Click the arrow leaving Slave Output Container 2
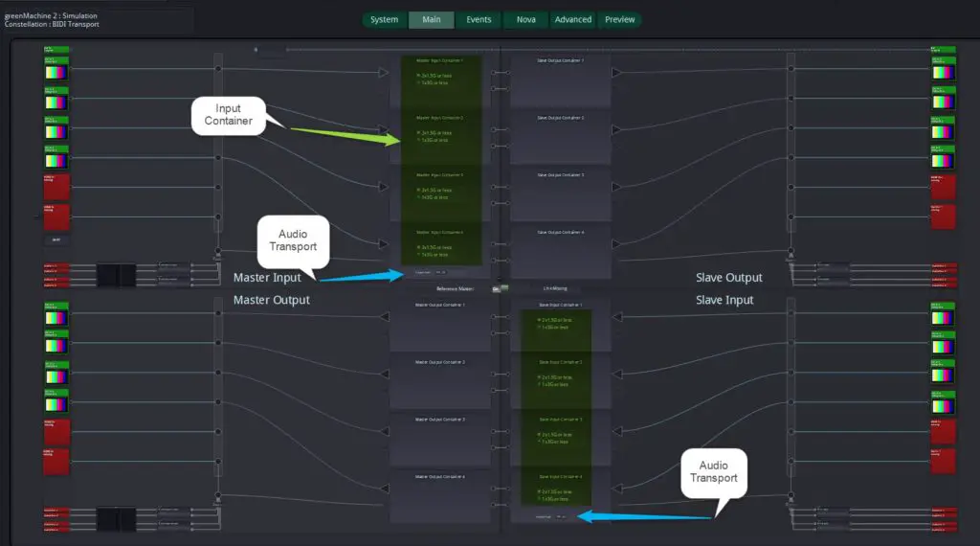980x546 pixels. pos(616,129)
